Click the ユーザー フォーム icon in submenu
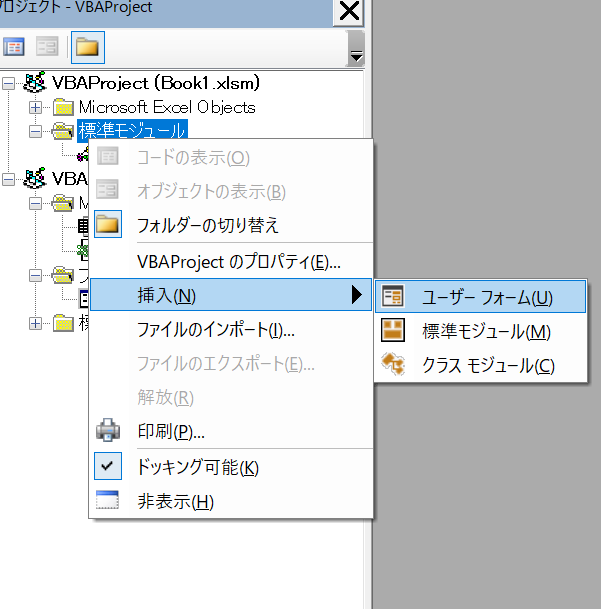 [x=393, y=297]
